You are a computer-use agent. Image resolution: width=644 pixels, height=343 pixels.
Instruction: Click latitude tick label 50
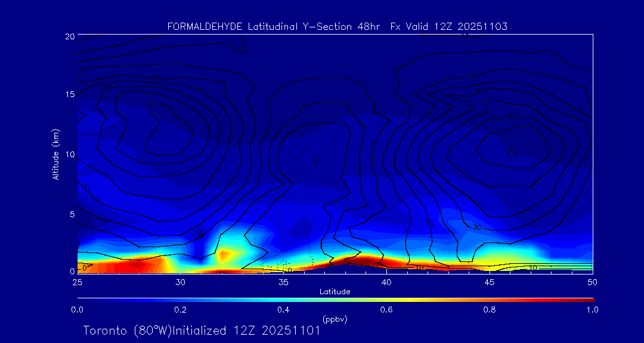[x=592, y=281]
